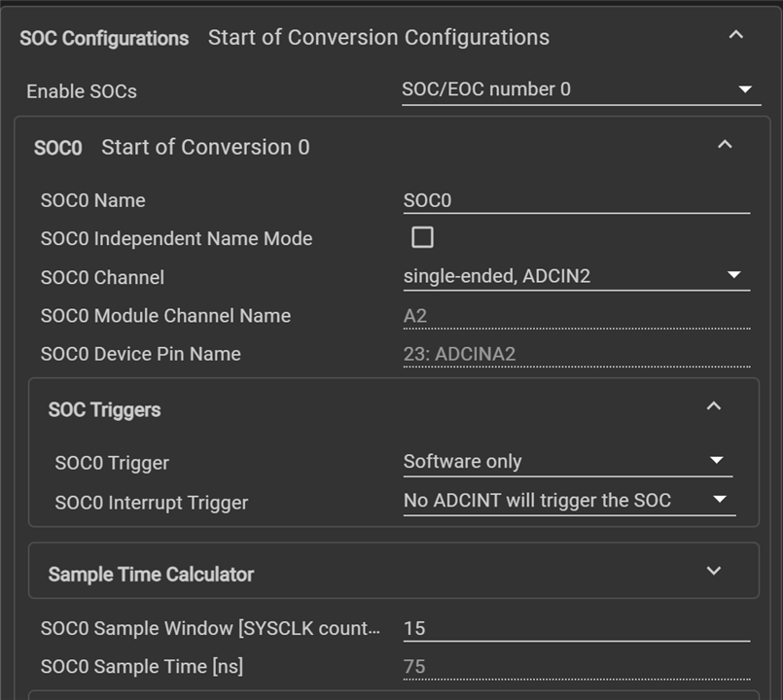Collapse the SOC Configurations section chevron
Image resolution: width=783 pixels, height=700 pixels.
pyautogui.click(x=735, y=35)
